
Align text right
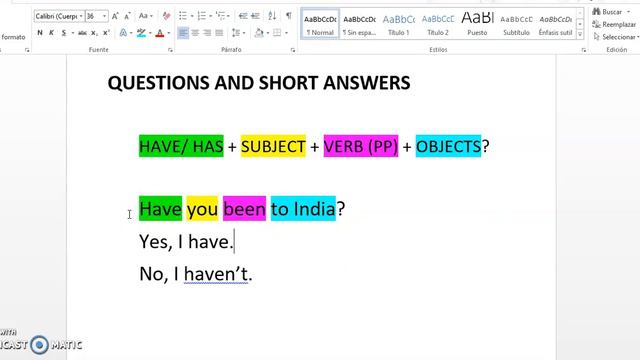click(x=207, y=33)
